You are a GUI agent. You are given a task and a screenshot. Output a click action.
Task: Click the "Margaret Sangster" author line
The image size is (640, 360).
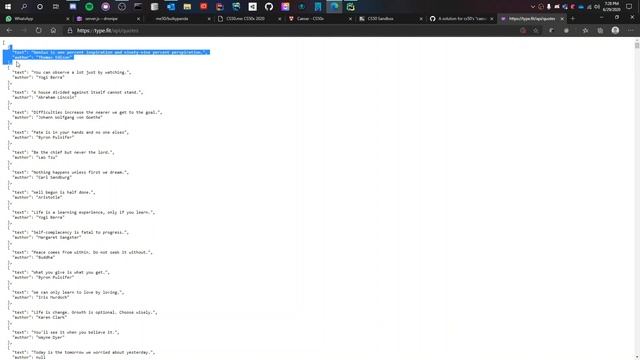[x=47, y=238]
